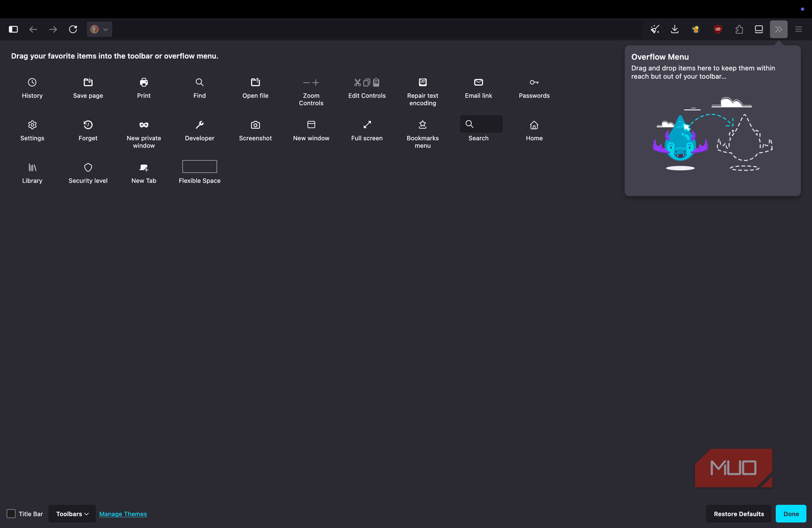The width and height of the screenshot is (812, 528).
Task: Click the uBlock Origin shield icon
Action: (718, 29)
